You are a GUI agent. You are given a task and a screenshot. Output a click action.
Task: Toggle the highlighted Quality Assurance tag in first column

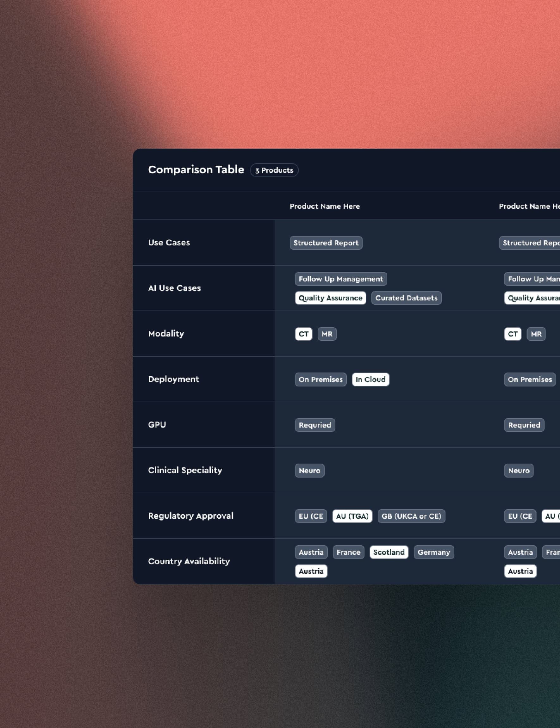click(x=330, y=298)
